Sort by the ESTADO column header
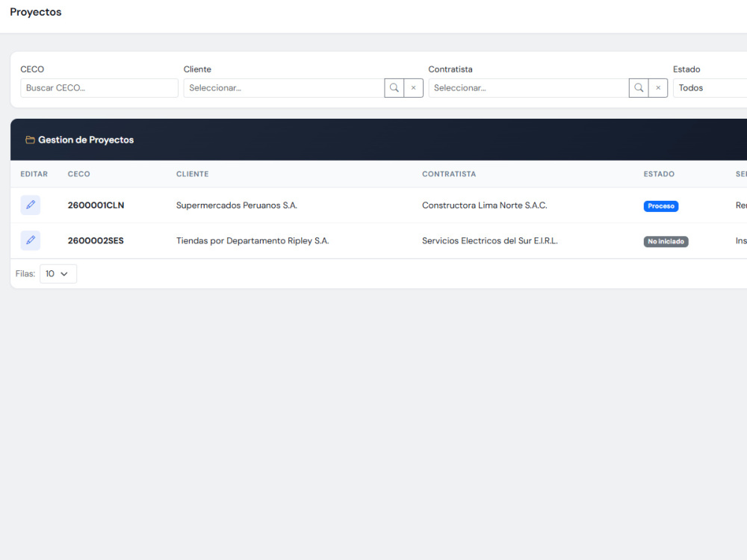Viewport: 747px width, 560px height. click(x=659, y=174)
